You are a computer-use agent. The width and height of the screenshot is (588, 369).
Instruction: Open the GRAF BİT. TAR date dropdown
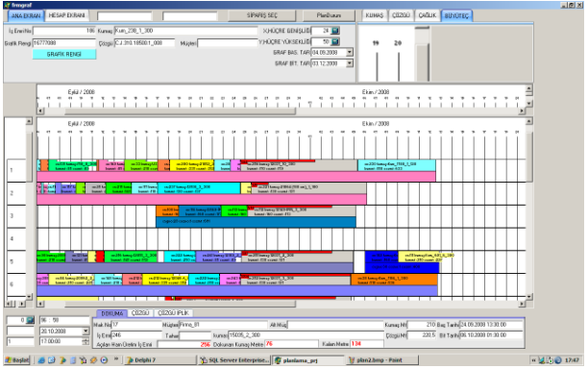point(350,63)
